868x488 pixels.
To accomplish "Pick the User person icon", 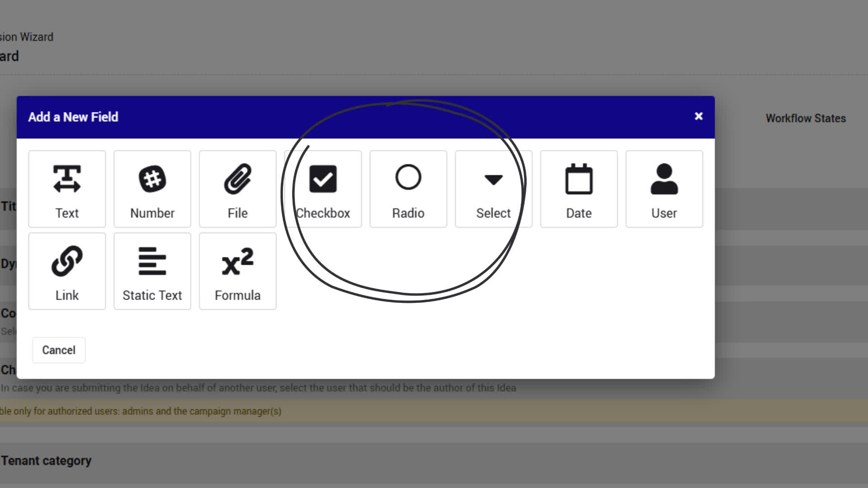I will [664, 179].
